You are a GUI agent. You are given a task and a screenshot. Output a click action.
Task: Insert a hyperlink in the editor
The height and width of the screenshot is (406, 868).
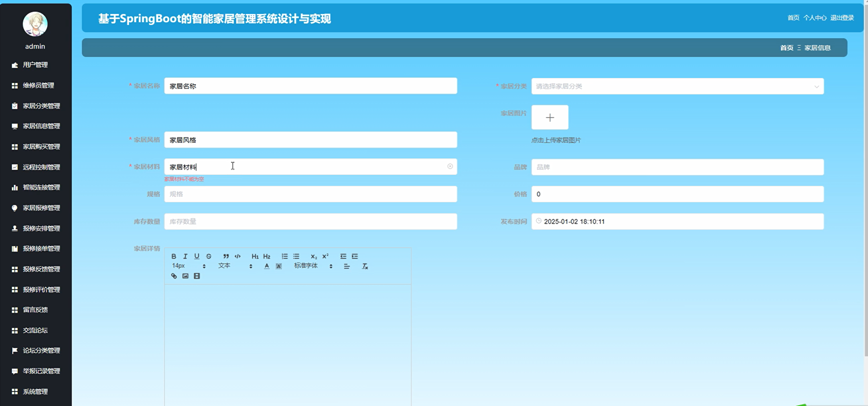click(x=174, y=276)
